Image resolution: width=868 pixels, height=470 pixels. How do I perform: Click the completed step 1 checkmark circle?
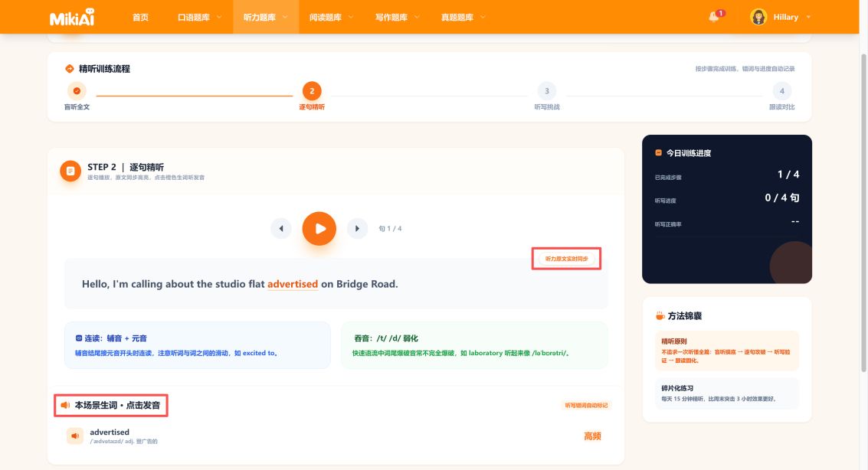point(77,90)
